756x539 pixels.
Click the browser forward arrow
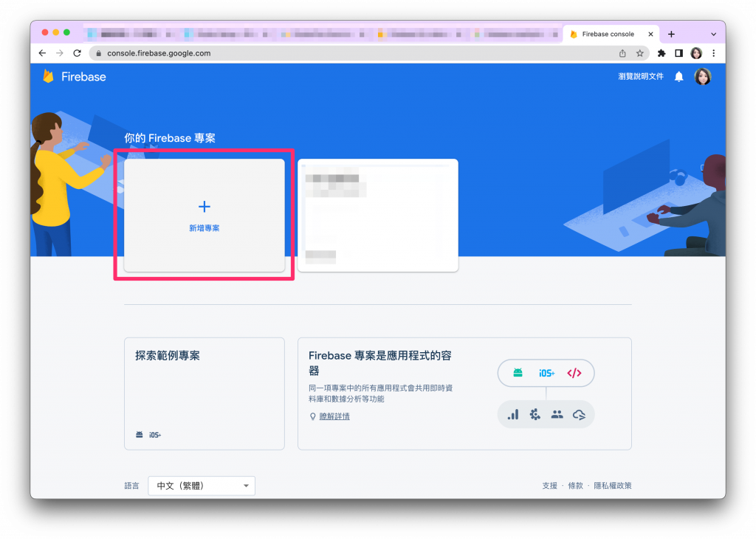point(60,53)
